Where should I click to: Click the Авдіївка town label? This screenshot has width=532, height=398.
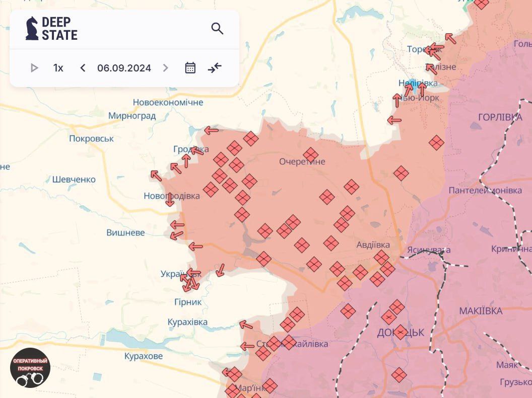373,245
